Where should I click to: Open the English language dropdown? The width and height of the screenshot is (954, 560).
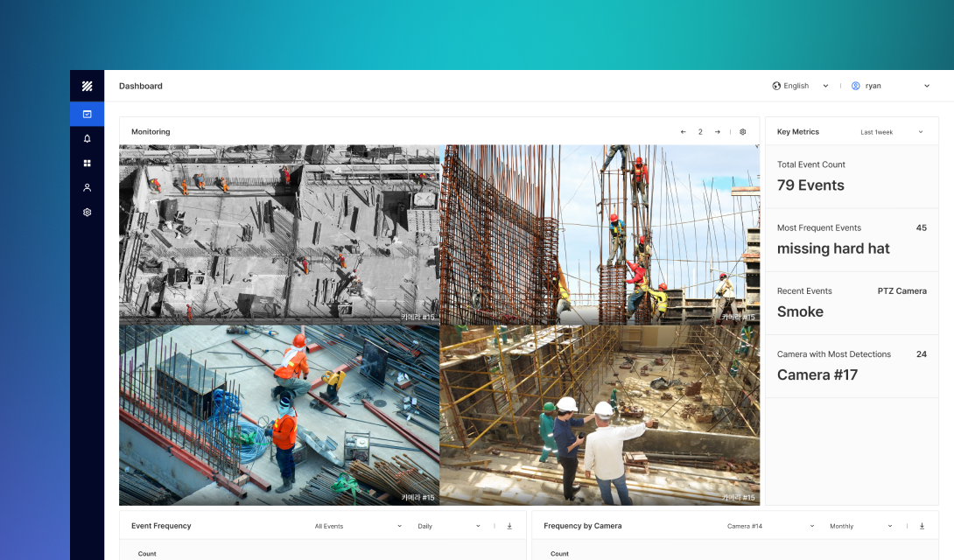coord(824,86)
